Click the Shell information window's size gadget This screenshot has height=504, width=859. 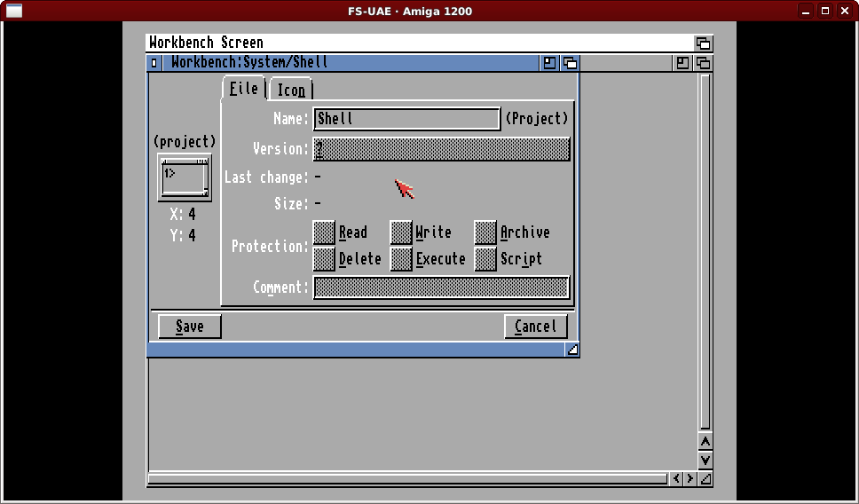(572, 350)
